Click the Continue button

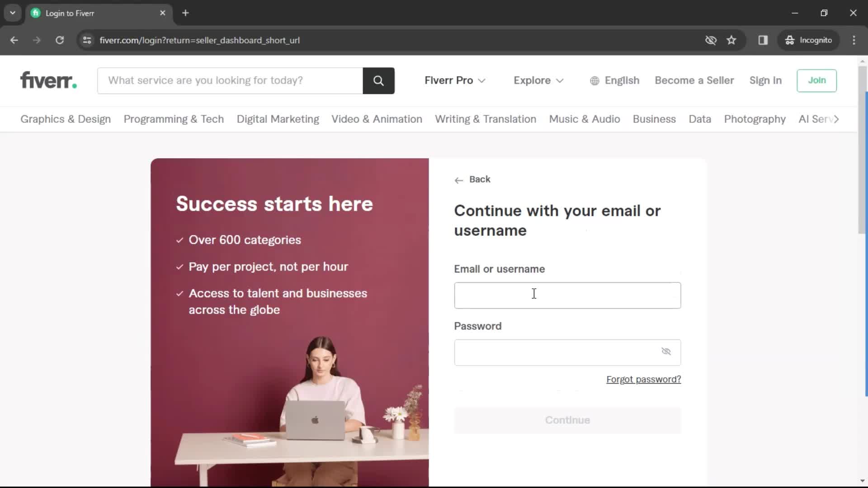(x=567, y=420)
